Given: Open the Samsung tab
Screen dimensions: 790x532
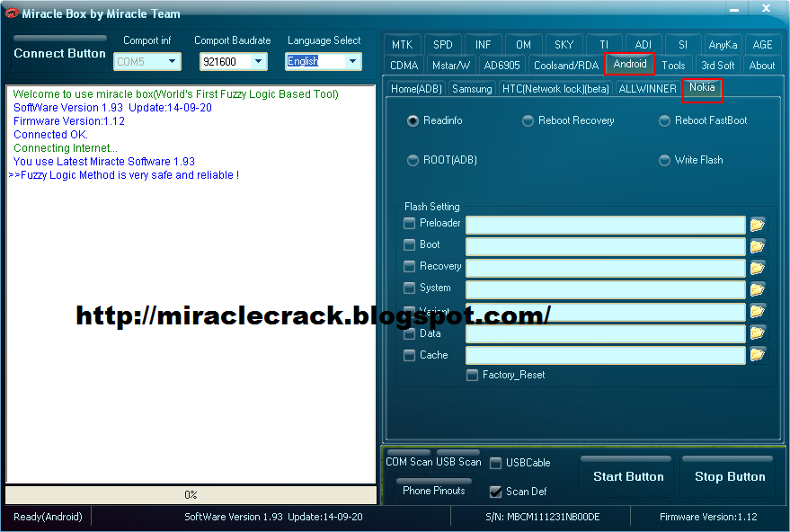Looking at the screenshot, I should [470, 88].
